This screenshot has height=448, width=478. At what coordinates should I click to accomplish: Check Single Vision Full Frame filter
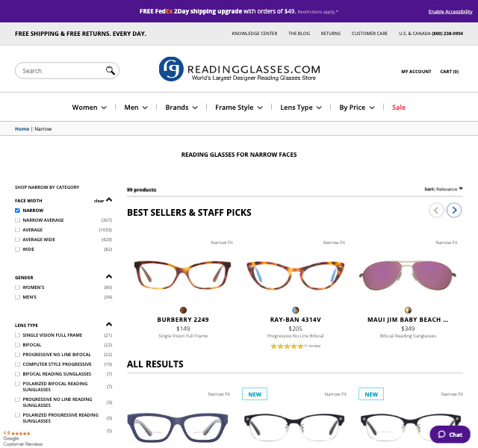click(17, 335)
